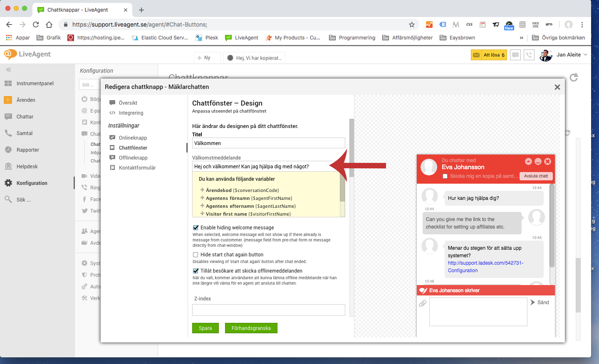Open the Plesk bookmark
The width and height of the screenshot is (599, 364).
click(x=207, y=38)
